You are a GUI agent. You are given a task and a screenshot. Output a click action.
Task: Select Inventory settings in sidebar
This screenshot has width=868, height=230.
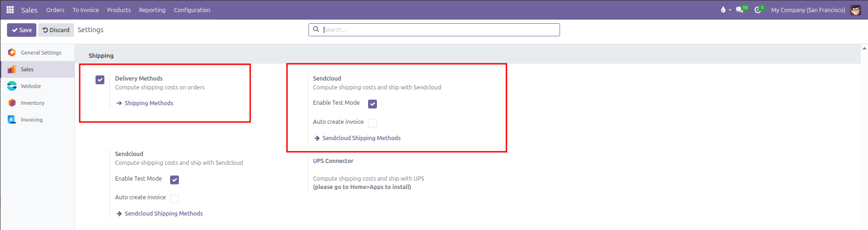click(37, 103)
